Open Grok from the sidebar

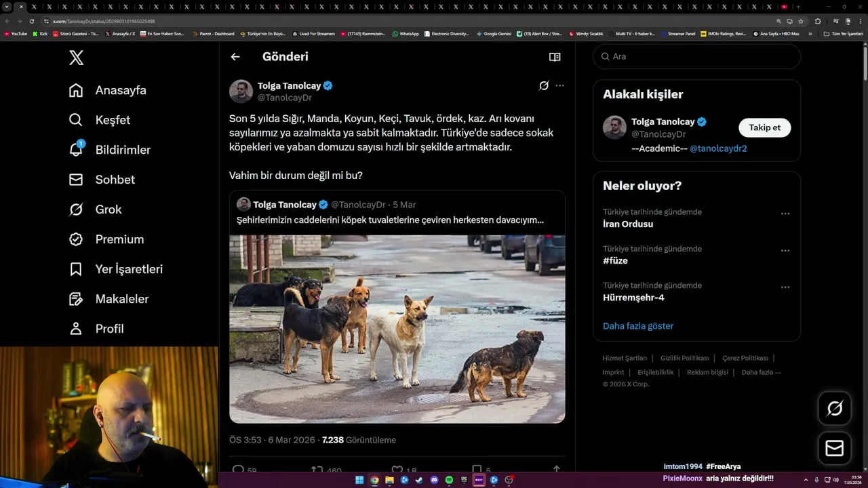click(x=95, y=209)
